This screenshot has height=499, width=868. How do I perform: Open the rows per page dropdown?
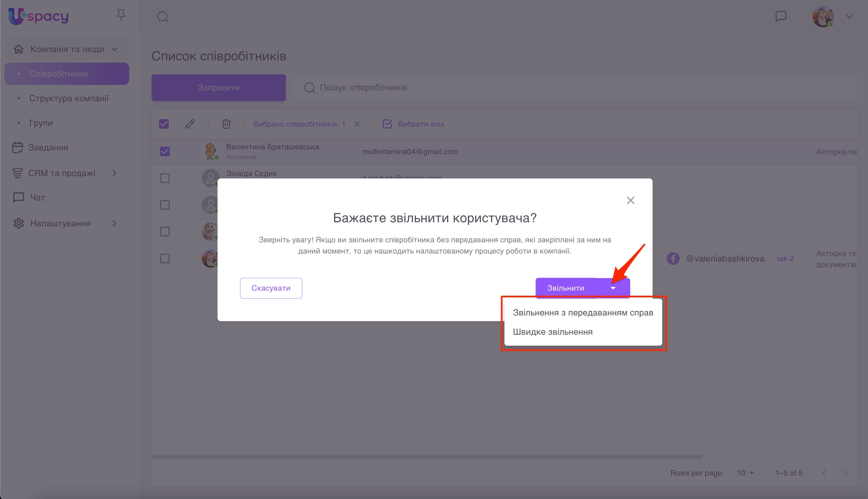pyautogui.click(x=745, y=473)
